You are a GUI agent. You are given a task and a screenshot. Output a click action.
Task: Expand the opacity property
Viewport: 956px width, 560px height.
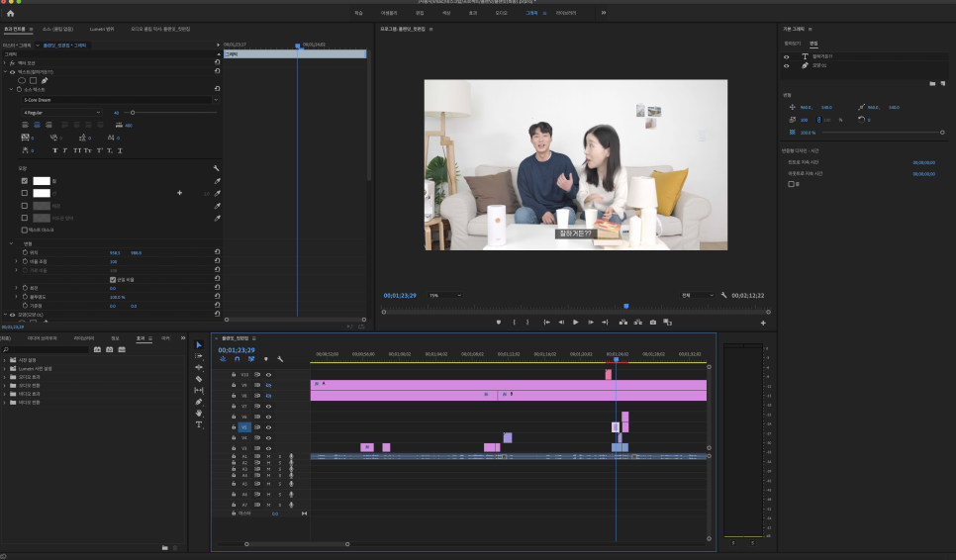point(17,297)
